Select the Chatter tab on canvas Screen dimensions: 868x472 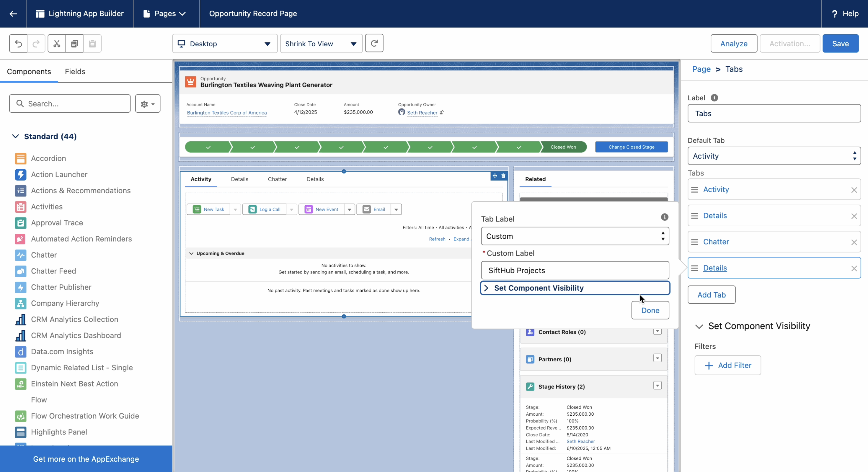tap(277, 179)
